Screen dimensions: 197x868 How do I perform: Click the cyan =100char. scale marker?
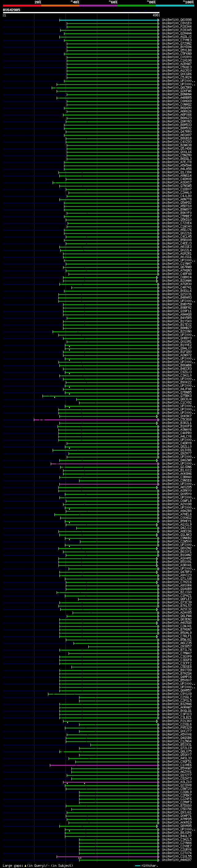pos(137,866)
